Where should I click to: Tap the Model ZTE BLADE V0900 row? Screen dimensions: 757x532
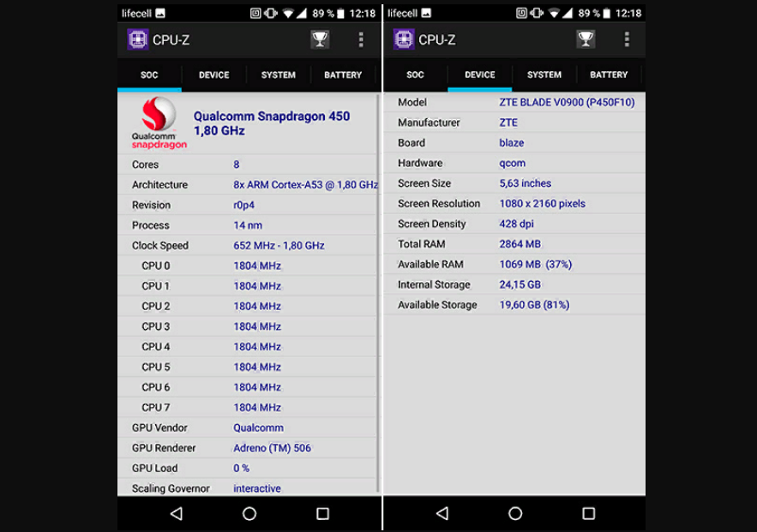(514, 103)
